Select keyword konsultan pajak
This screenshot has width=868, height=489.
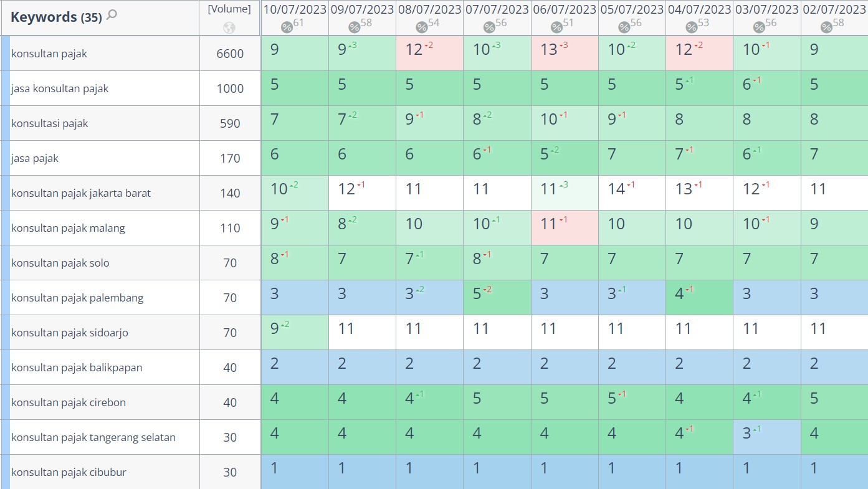click(x=49, y=54)
